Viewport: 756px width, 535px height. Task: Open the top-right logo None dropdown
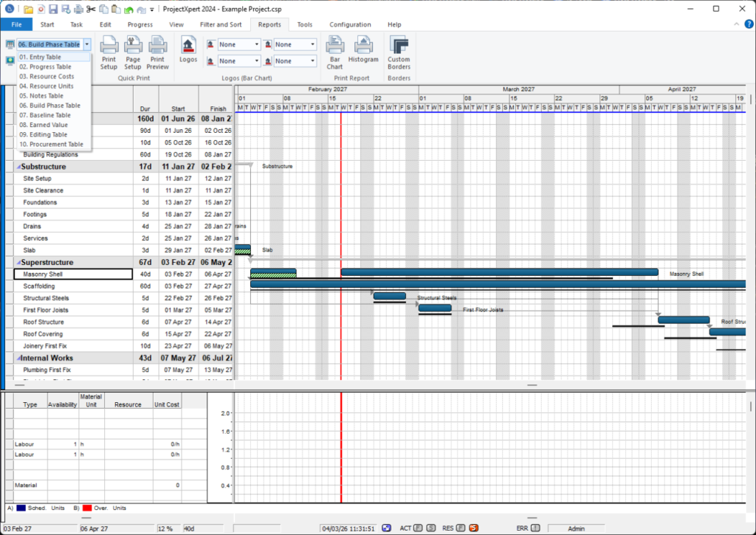tap(312, 44)
